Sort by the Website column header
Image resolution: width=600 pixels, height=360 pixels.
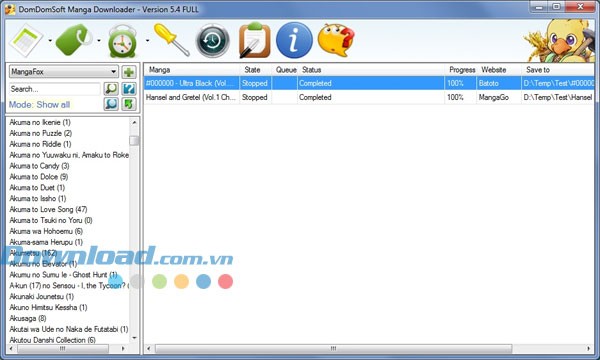coord(499,70)
